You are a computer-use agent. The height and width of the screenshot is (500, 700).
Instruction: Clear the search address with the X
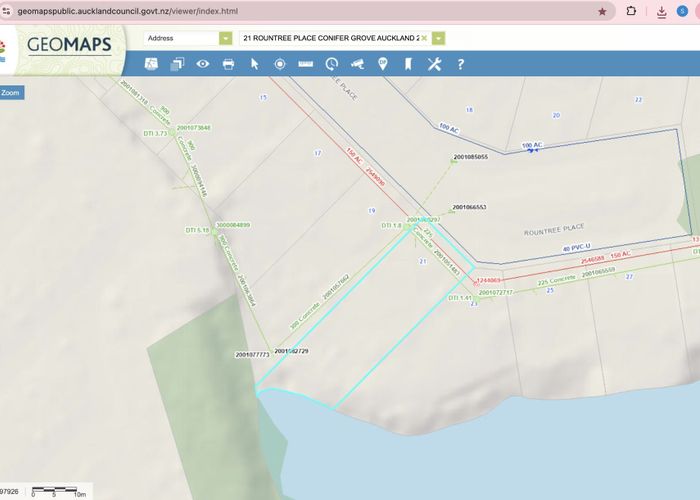(x=424, y=38)
